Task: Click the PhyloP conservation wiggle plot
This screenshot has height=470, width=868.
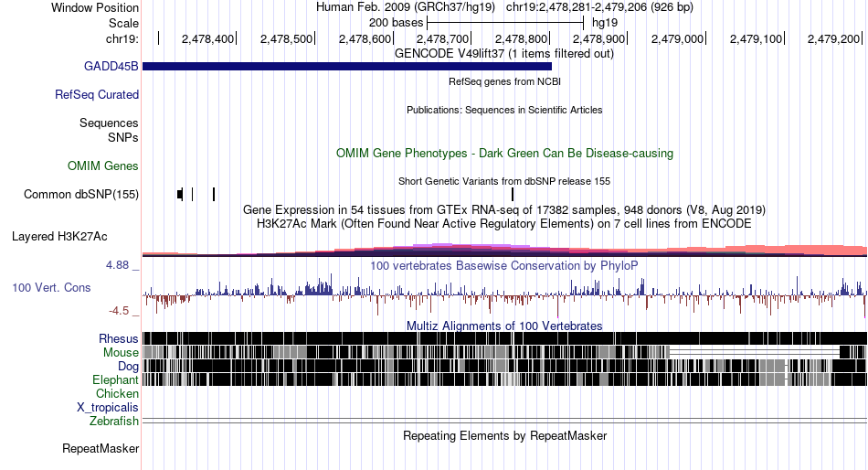Action: click(x=504, y=294)
